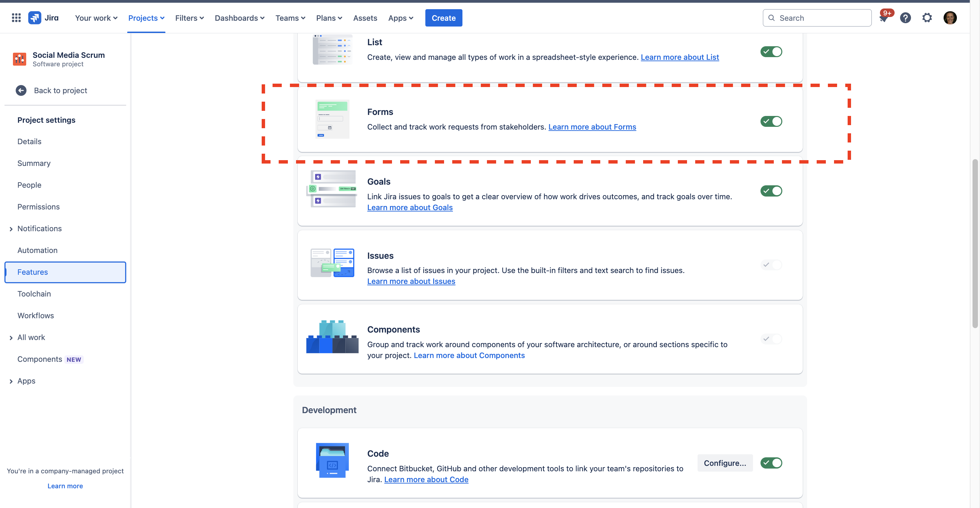Select Workflows in Project settings
This screenshot has height=508, width=980.
[35, 315]
